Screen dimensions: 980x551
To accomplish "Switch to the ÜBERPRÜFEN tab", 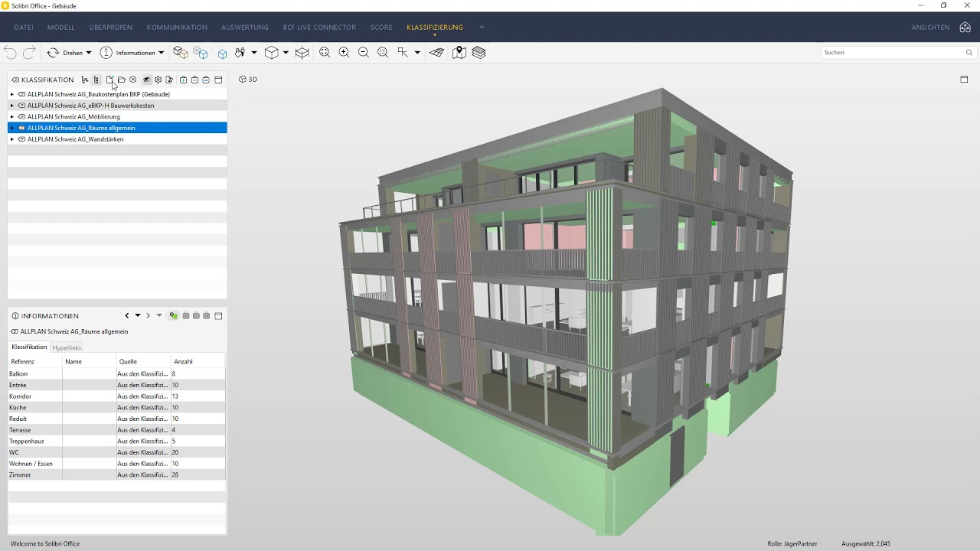I will (110, 28).
